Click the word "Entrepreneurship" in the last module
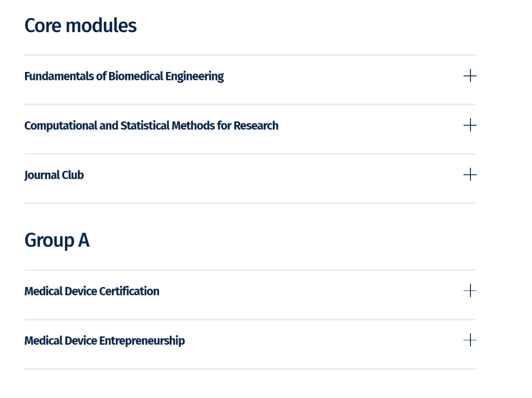Viewport: 532px width, 398px height. (x=142, y=341)
